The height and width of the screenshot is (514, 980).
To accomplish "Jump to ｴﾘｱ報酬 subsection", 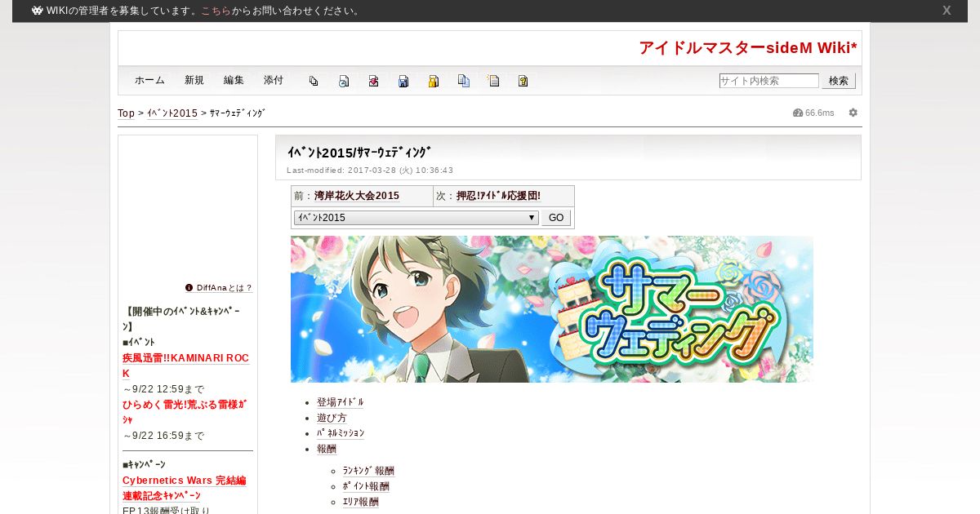I will (x=360, y=502).
